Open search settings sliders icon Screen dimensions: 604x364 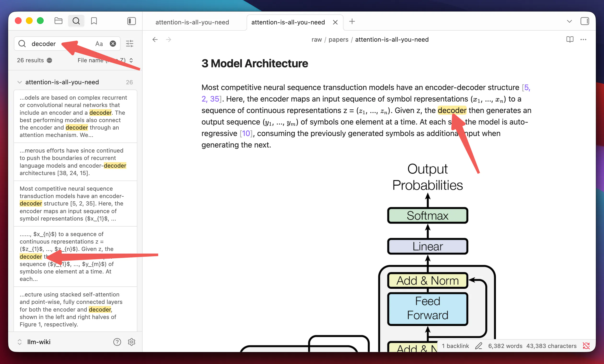point(130,44)
